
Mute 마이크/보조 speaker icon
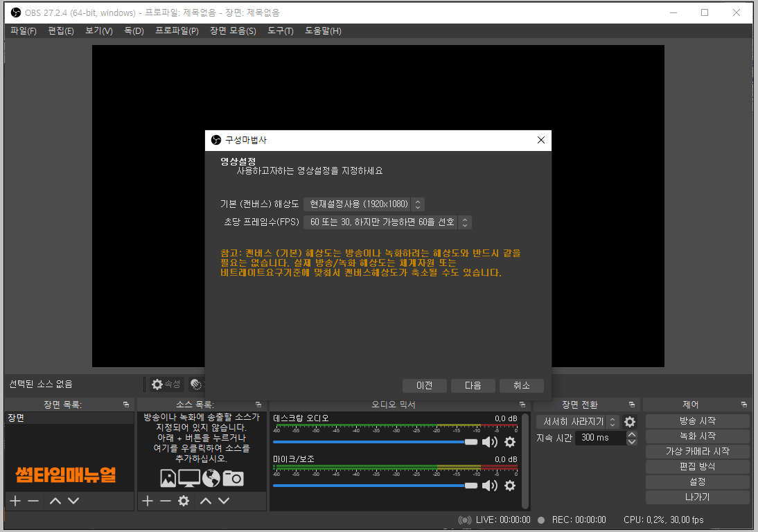[490, 485]
